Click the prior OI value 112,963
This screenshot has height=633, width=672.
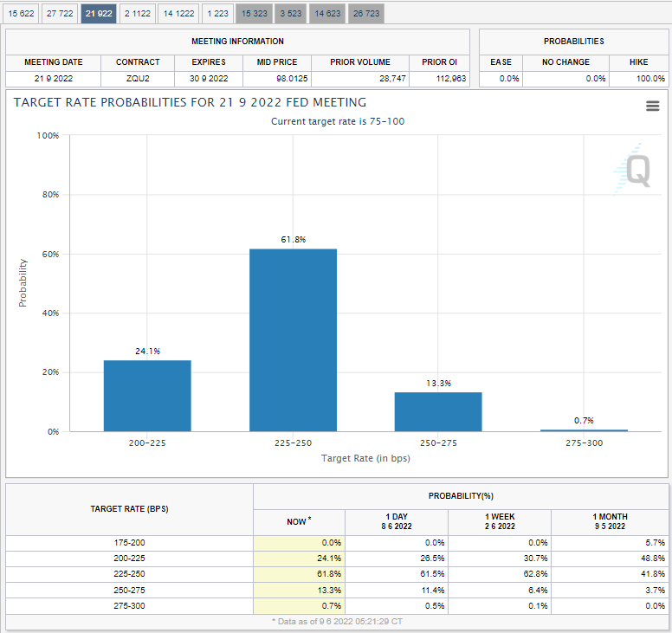[451, 79]
